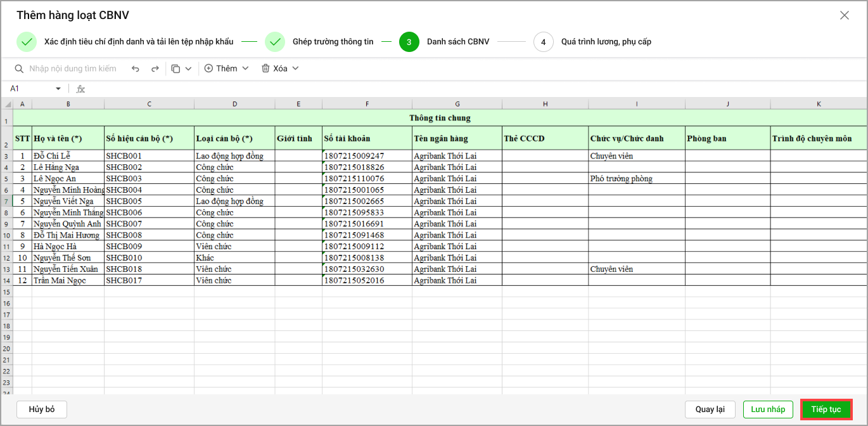Click the fx formula icon

click(80, 89)
